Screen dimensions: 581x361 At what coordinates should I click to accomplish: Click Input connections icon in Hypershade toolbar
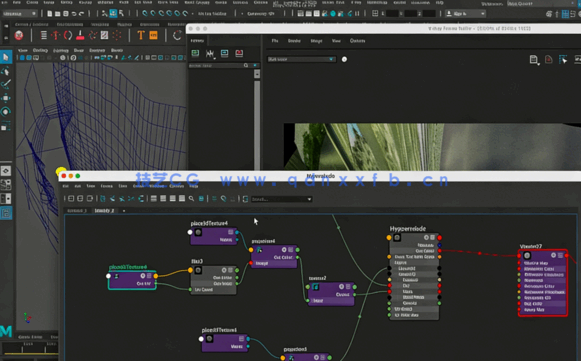(x=71, y=199)
